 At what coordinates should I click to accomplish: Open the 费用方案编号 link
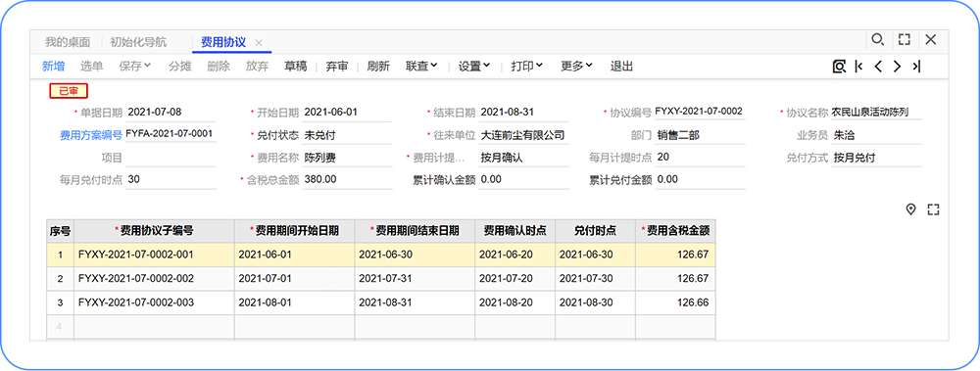point(91,134)
